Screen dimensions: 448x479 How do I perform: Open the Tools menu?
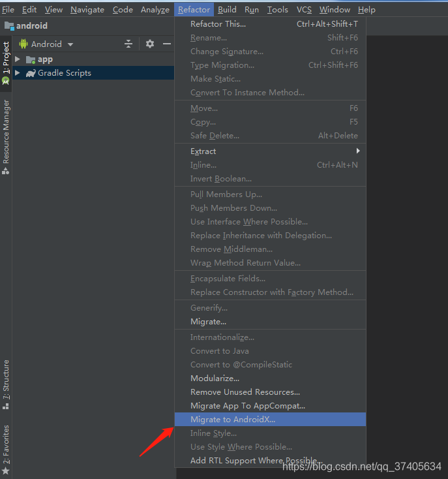278,10
